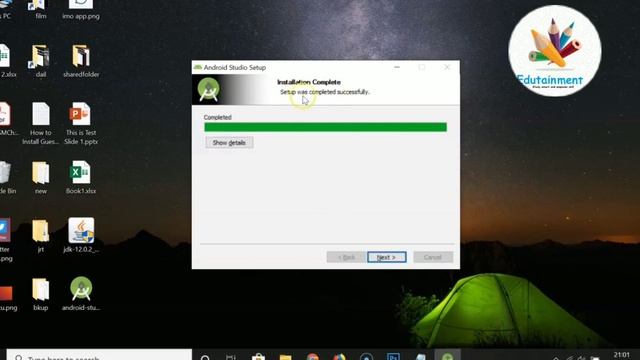Viewport: 640px width, 360px height.
Task: Click the green installation progress bar
Action: (325, 127)
